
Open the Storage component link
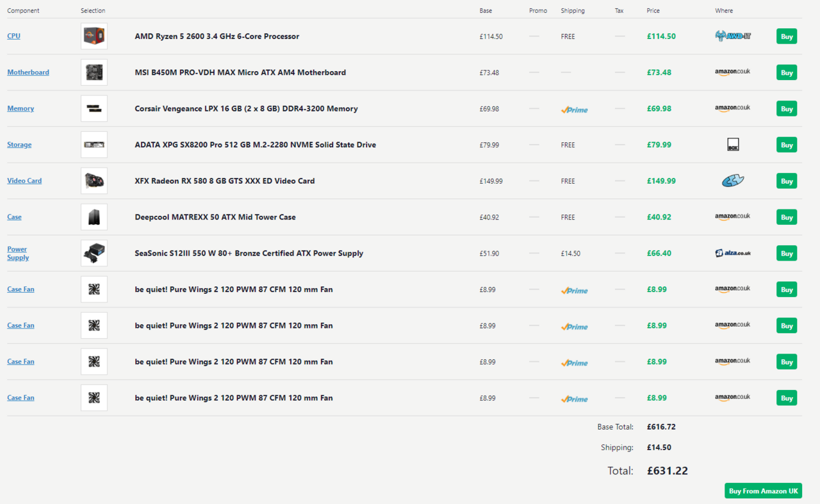click(19, 145)
